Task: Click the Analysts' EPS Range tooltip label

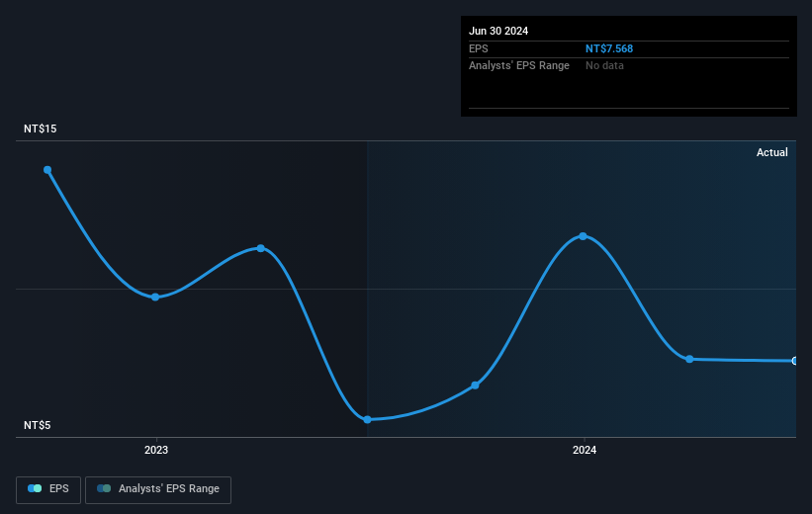Action: pos(519,66)
